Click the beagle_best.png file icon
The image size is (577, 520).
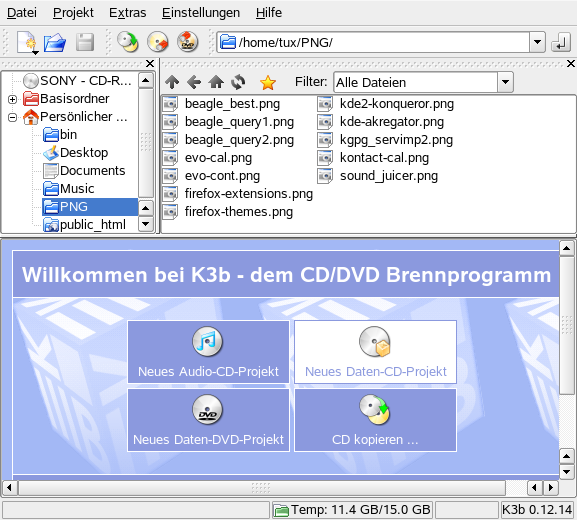tap(170, 104)
